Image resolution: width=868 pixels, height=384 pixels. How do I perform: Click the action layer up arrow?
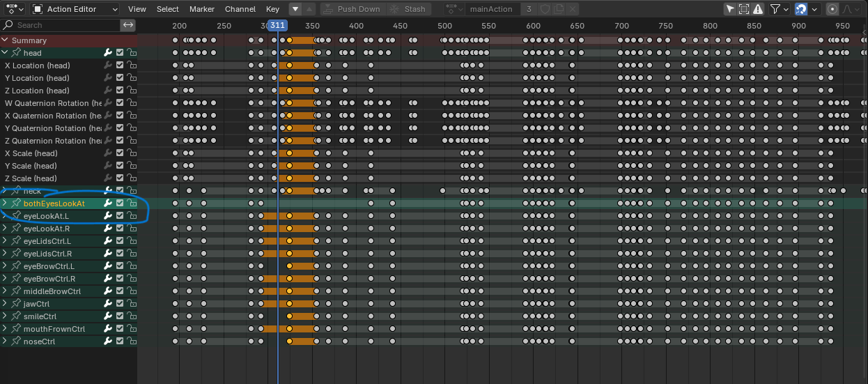pyautogui.click(x=310, y=9)
